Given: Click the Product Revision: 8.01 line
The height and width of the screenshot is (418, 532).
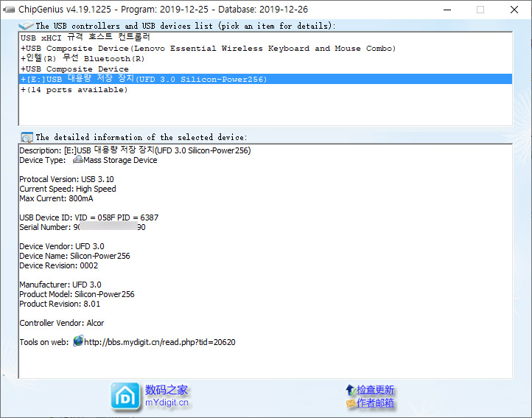Looking at the screenshot, I should 60,304.
